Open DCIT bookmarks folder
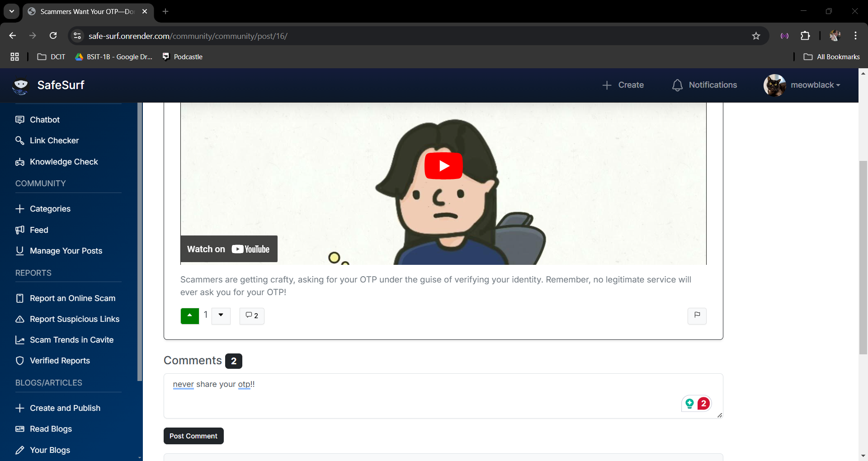This screenshot has height=461, width=868. pos(51,57)
